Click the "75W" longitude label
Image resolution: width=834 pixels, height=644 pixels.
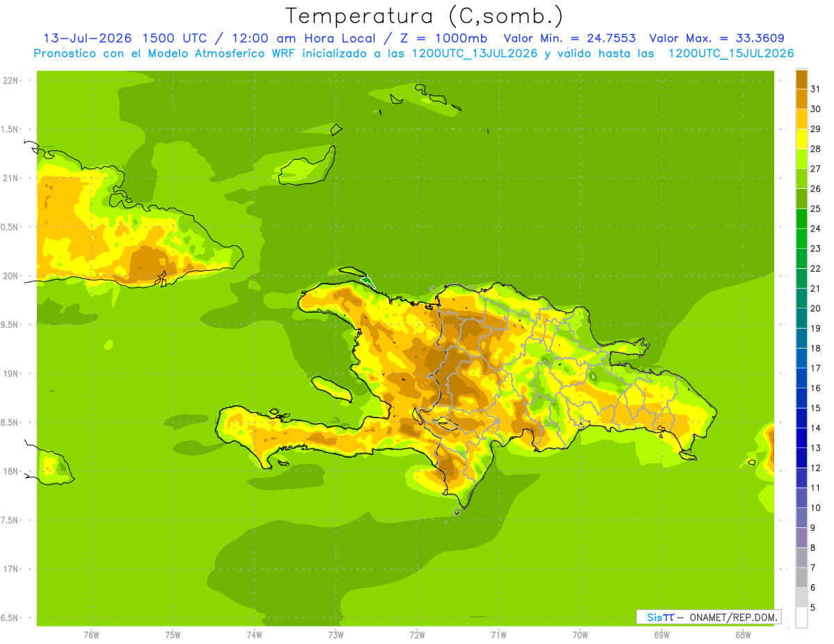click(x=173, y=634)
